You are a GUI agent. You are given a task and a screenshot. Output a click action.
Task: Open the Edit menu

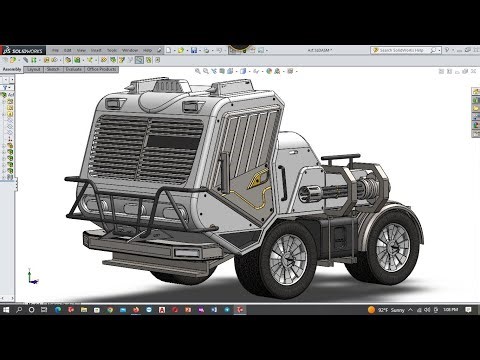pos(68,50)
